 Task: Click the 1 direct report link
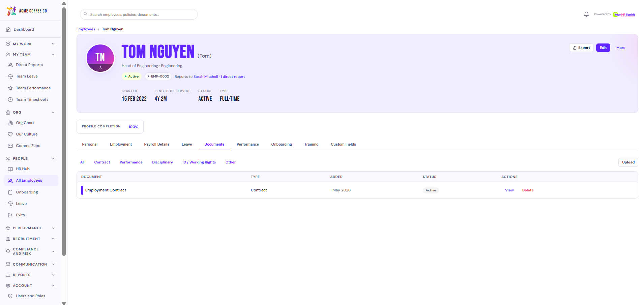[x=233, y=77]
